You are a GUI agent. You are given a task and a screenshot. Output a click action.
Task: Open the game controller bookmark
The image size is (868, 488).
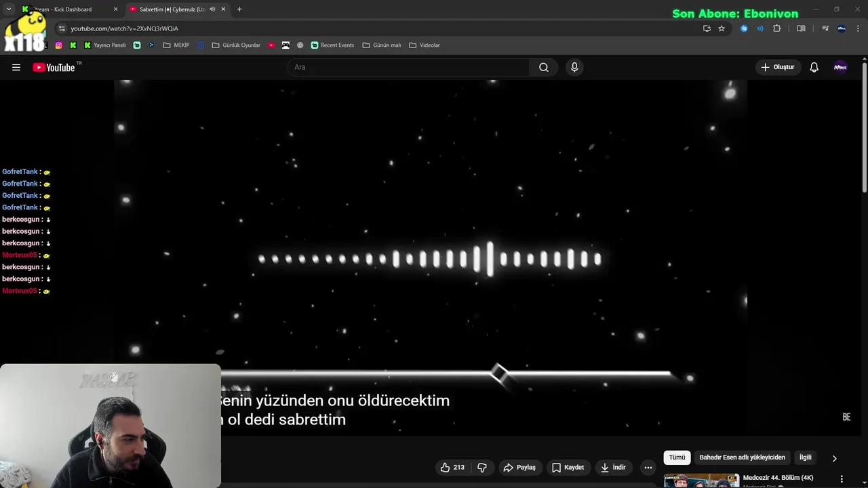pyautogui.click(x=285, y=45)
